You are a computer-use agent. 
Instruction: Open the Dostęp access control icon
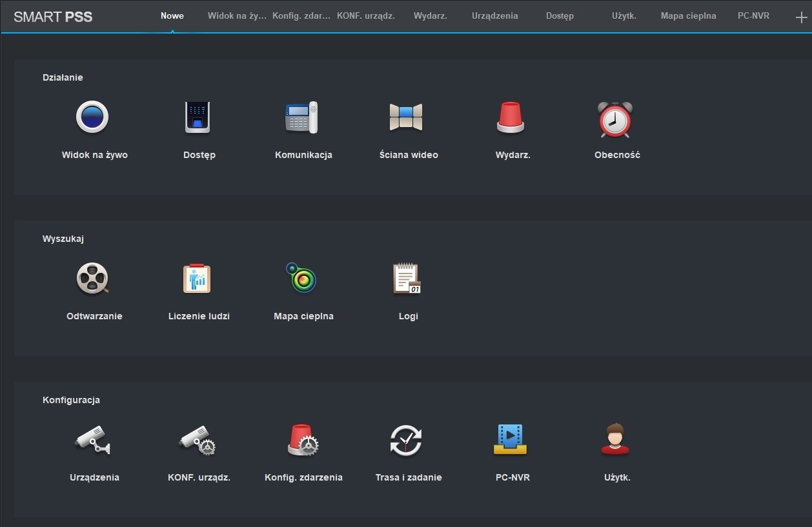198,117
